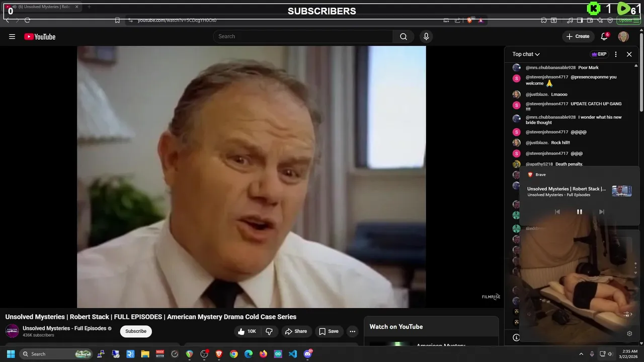Open Visual Studio Code from taskbar

(x=293, y=354)
